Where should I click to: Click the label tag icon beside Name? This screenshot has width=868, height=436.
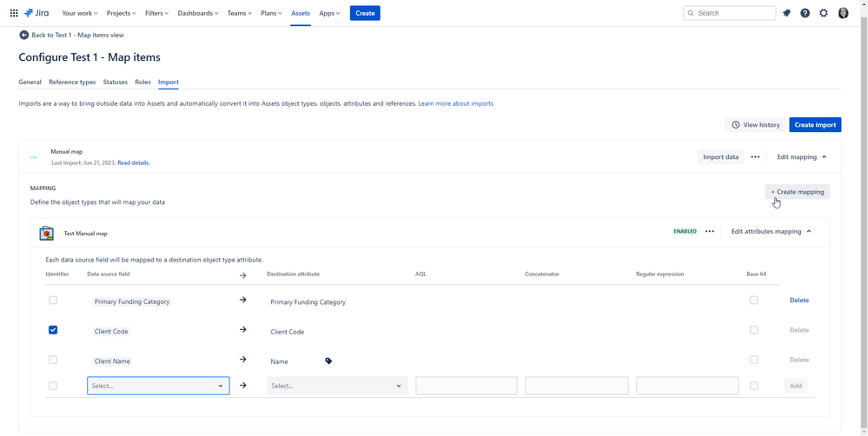click(x=328, y=360)
